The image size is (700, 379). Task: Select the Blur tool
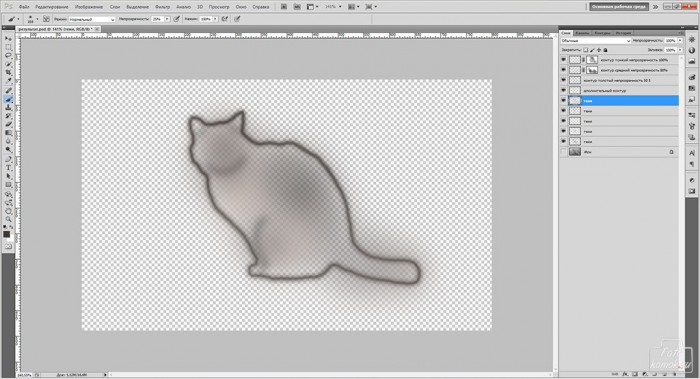coord(8,142)
